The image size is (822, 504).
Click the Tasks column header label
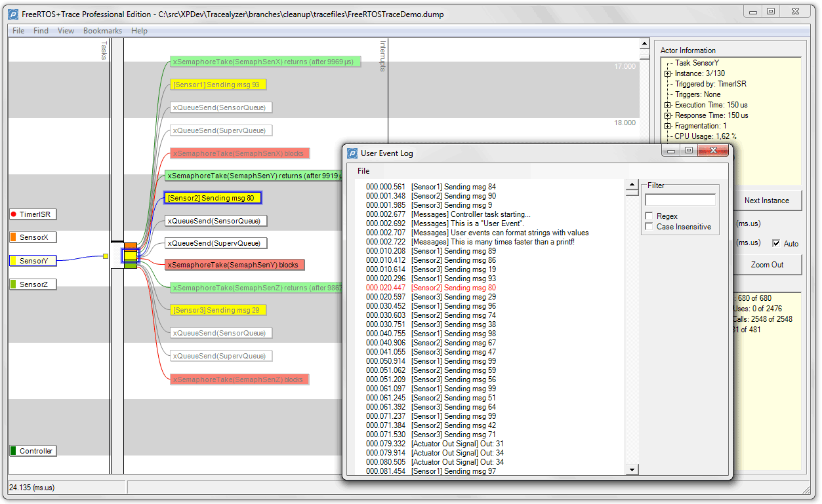click(x=104, y=50)
